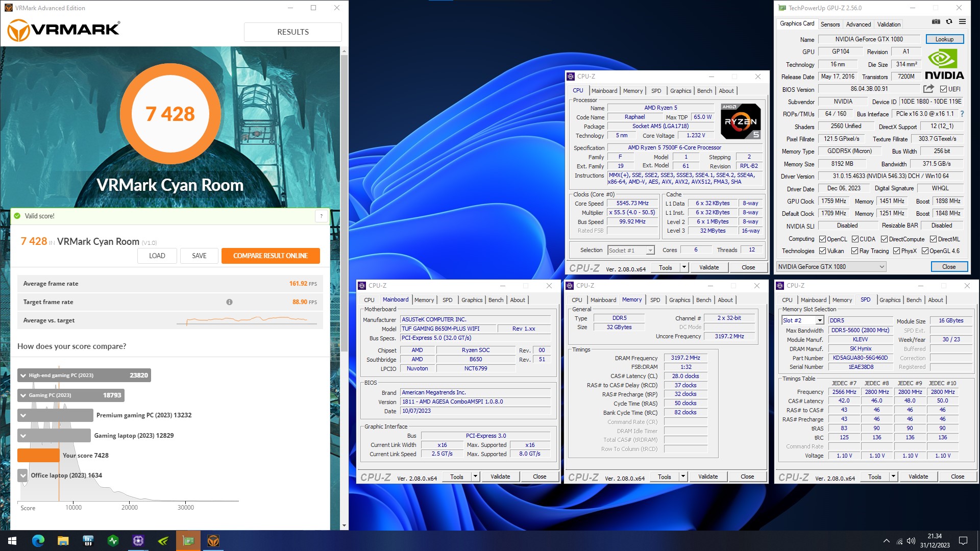Viewport: 980px width, 551px height.
Task: Open the blue-white bars taskbar app
Action: coord(88,541)
